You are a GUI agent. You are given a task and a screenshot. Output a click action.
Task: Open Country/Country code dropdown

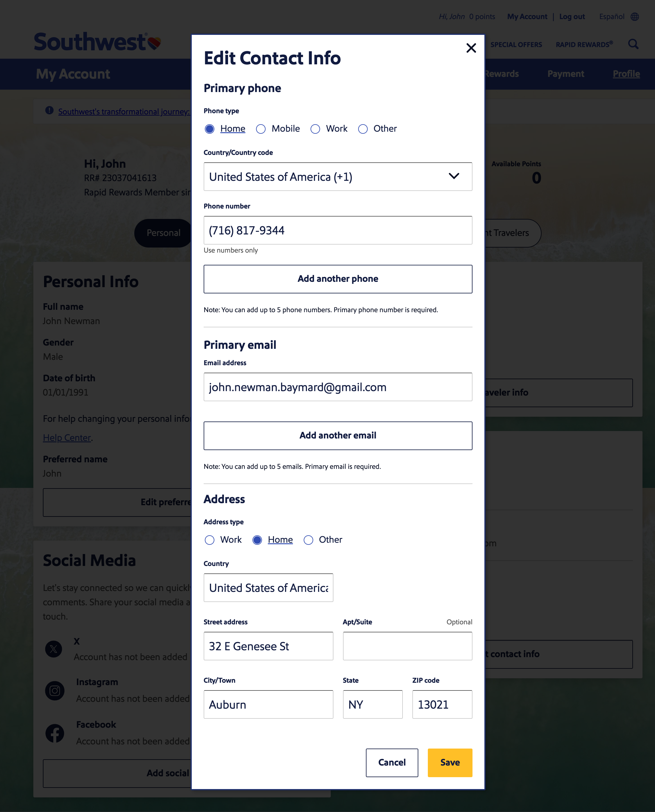pos(338,177)
